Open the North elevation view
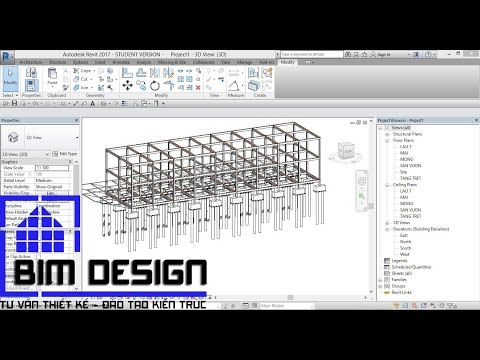The width and height of the screenshot is (480, 360). point(405,242)
